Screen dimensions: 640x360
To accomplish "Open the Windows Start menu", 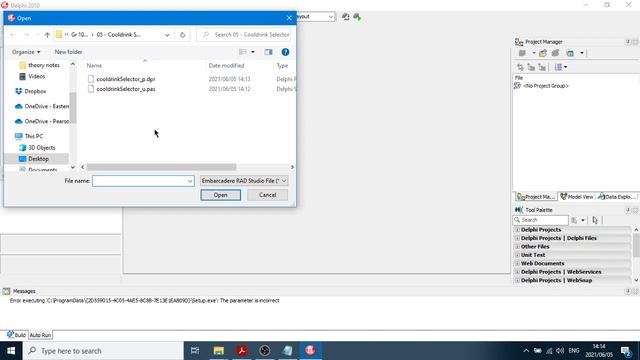I will [11, 351].
